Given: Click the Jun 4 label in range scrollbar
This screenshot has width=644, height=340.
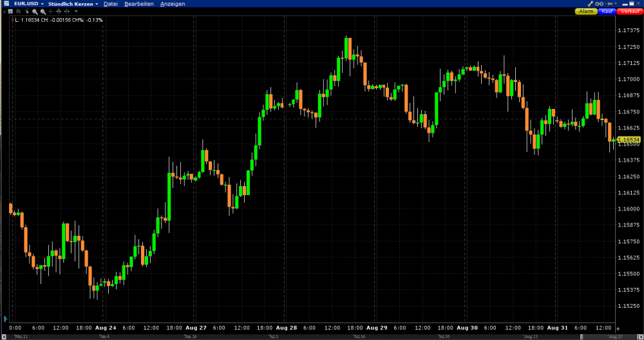Looking at the screenshot, I should [104, 337].
